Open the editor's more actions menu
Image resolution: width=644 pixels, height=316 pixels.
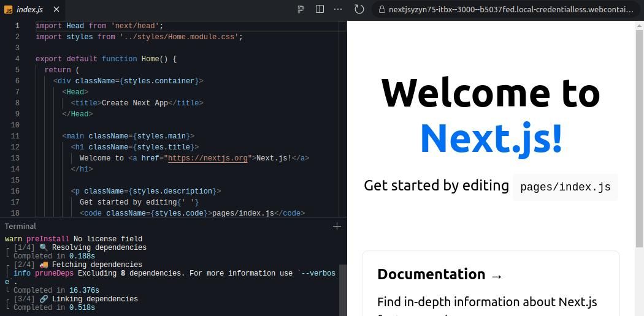click(338, 9)
